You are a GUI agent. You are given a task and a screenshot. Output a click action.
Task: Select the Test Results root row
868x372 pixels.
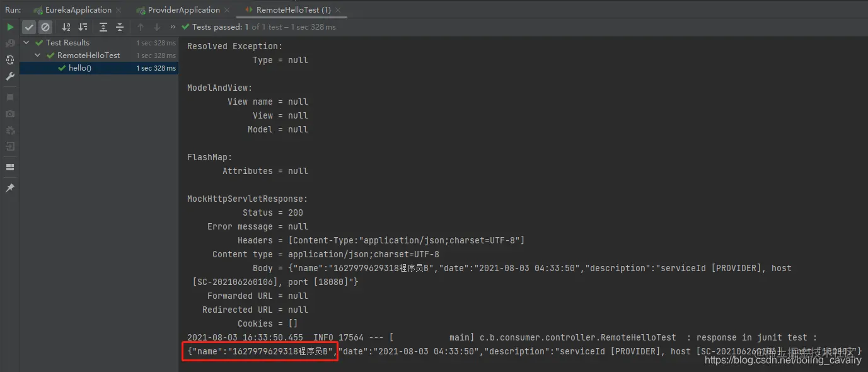(99, 43)
